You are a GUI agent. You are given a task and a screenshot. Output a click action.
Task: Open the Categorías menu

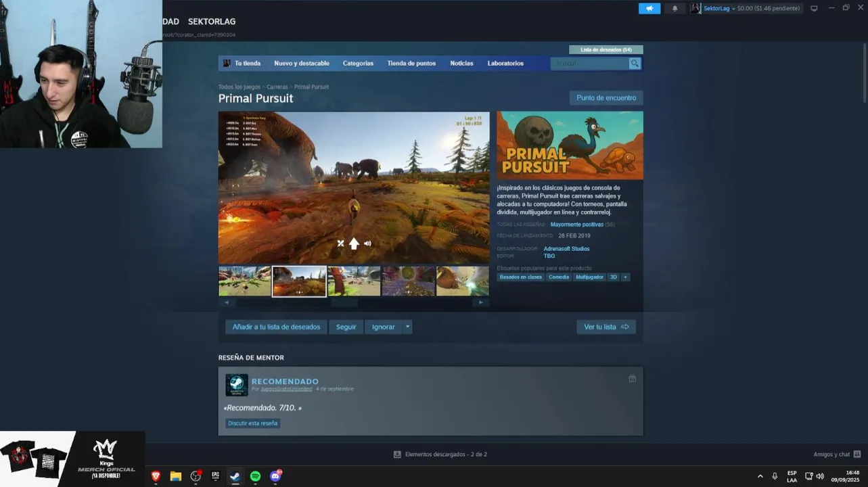coord(358,63)
